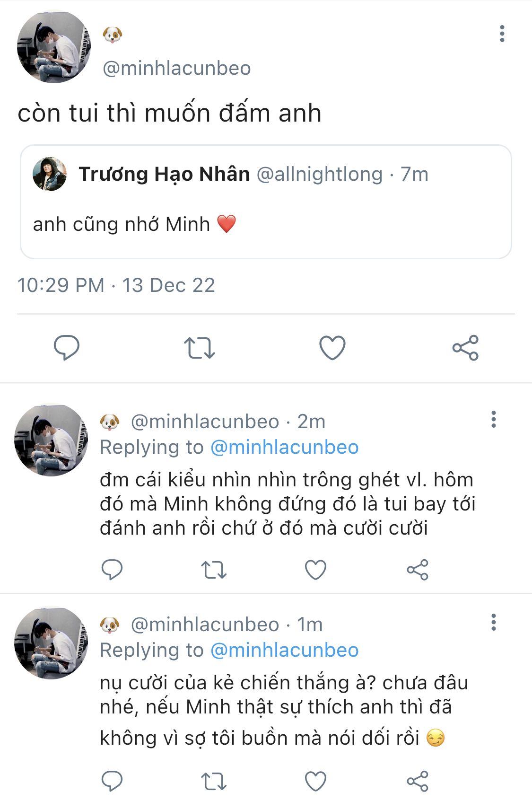Retweet the main tweet
The width and height of the screenshot is (532, 801).
click(199, 348)
